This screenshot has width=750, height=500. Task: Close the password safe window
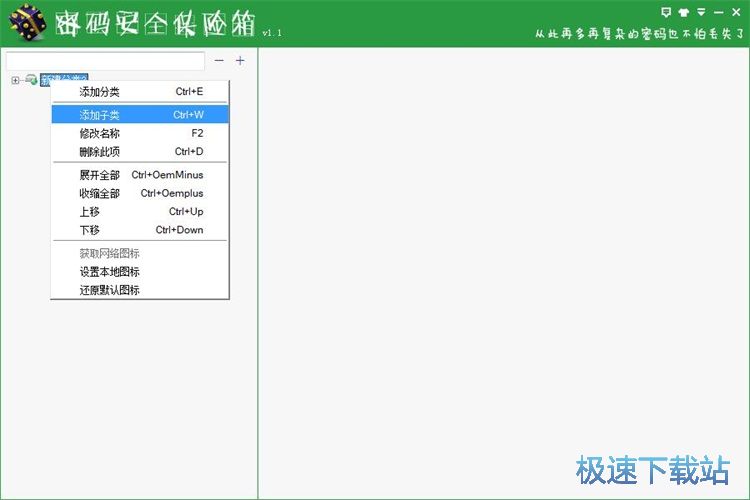736,12
